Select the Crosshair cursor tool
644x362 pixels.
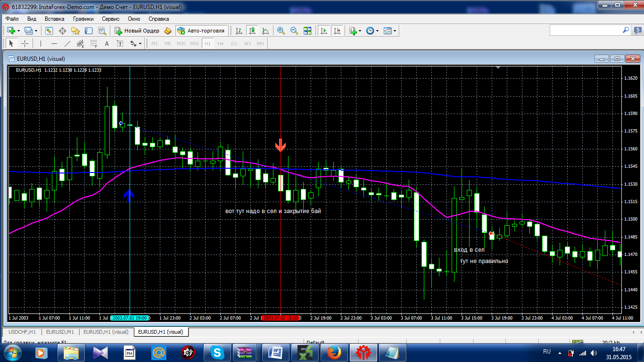coord(25,44)
